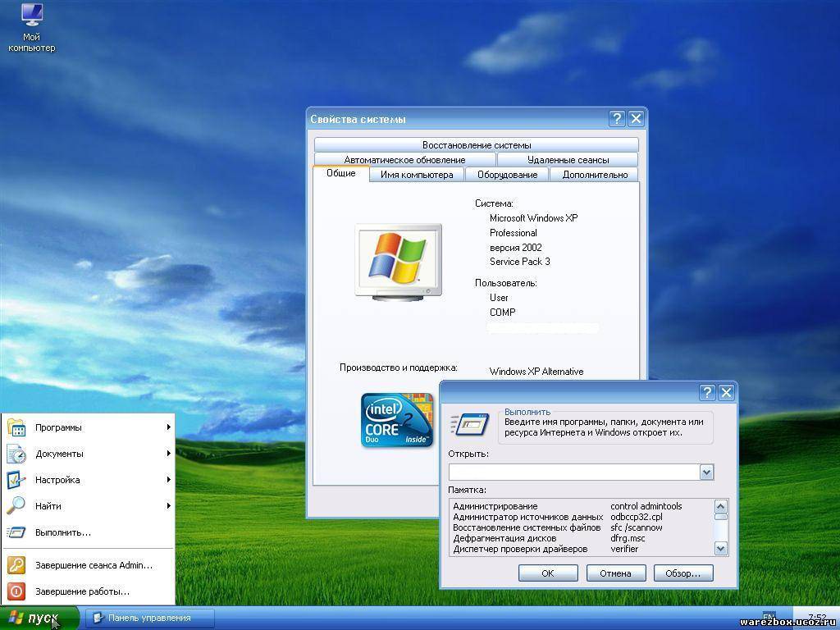Expand the Open combo box dropdown arrow

tap(706, 472)
